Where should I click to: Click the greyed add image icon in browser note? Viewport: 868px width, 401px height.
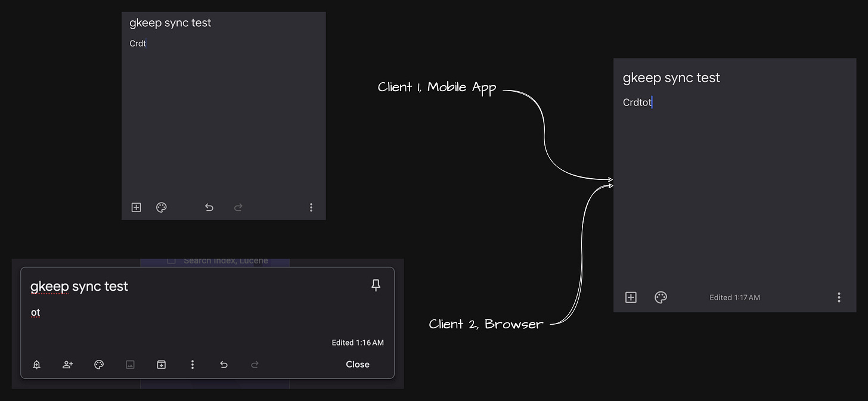pyautogui.click(x=130, y=365)
